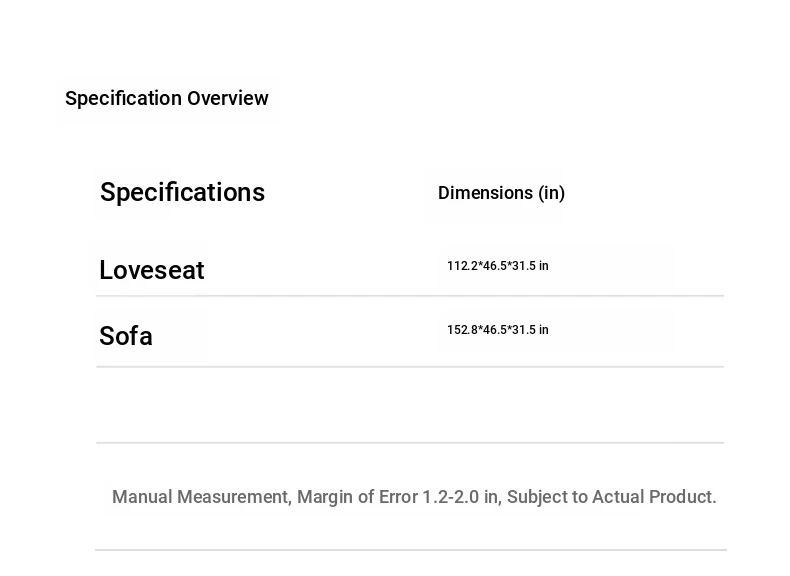Click the "Specification Overview" heading
Viewport: 790px width, 576px height.
tap(166, 98)
